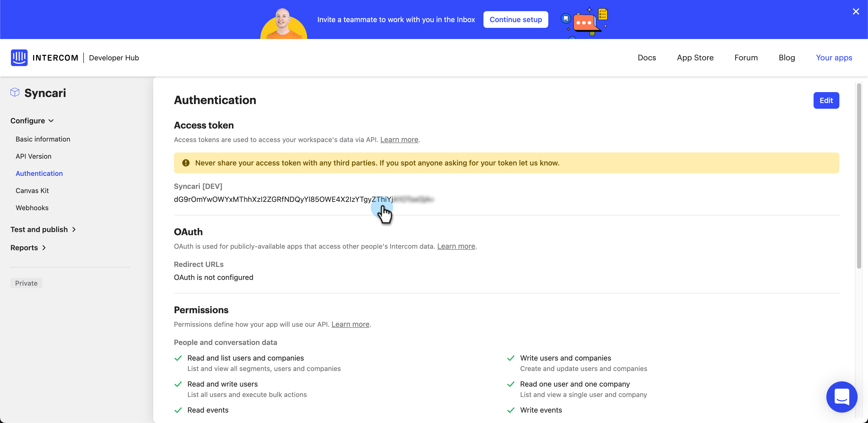Click checkmark beside Read one user and one company
Screen dimensions: 868x423
[511, 384]
